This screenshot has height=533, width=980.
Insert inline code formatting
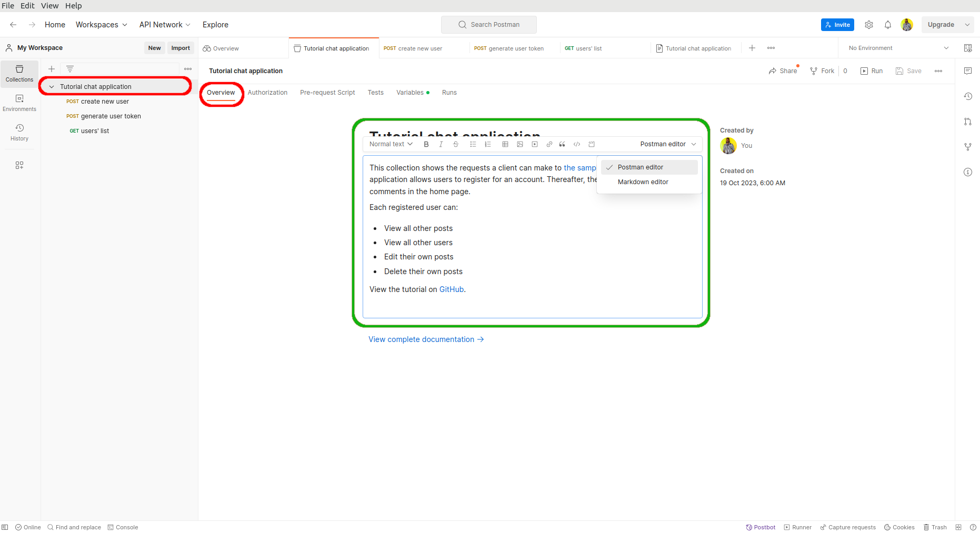pos(577,144)
